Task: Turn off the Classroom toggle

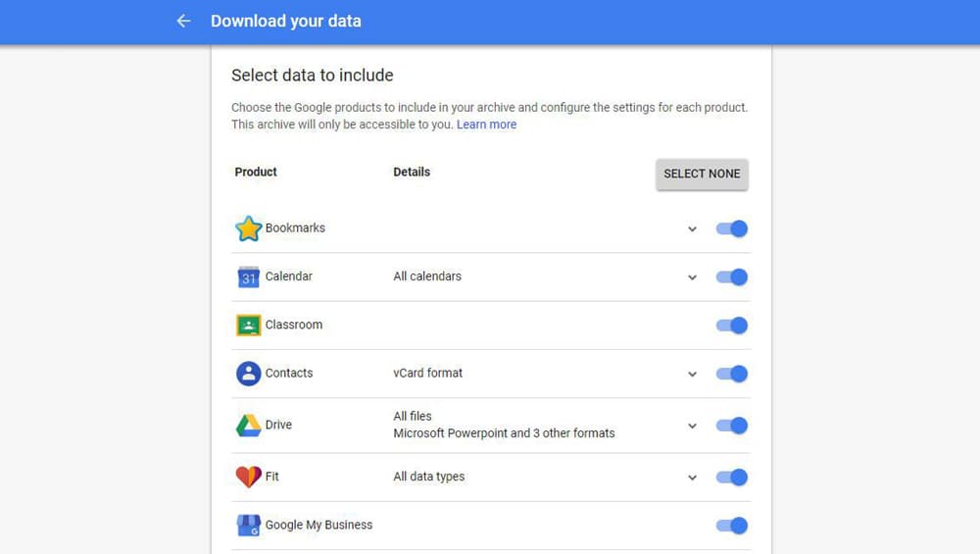Action: point(731,326)
